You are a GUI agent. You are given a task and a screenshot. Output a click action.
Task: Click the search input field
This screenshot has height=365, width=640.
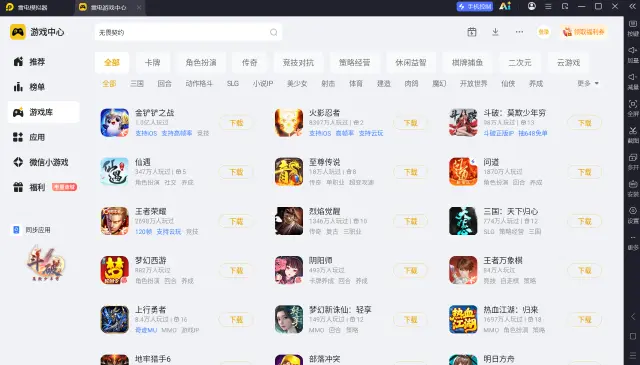[188, 32]
